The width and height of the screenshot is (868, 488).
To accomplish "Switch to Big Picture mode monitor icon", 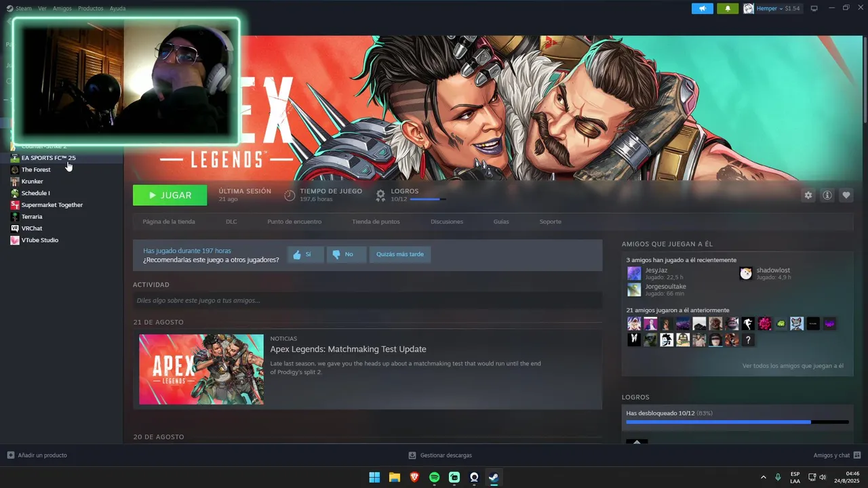I will pos(814,8).
